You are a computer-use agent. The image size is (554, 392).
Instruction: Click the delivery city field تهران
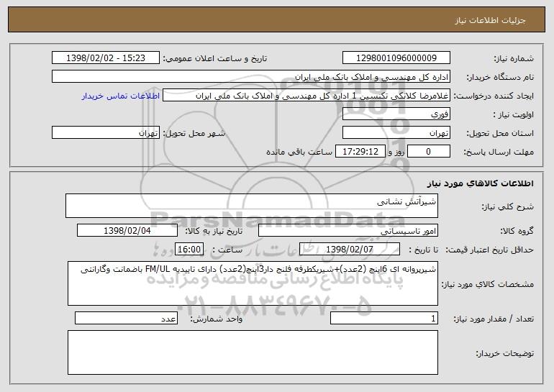click(x=106, y=133)
